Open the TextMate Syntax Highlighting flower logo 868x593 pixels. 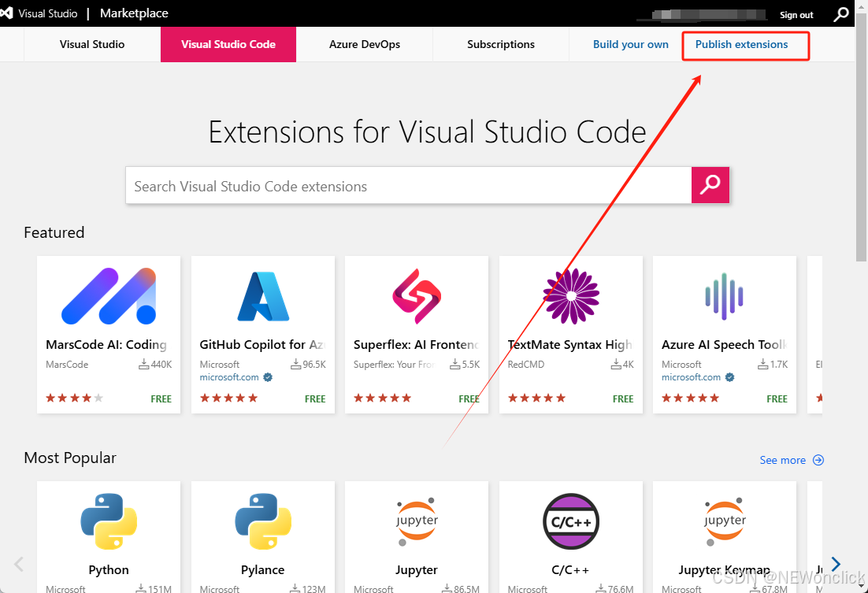[x=571, y=296]
